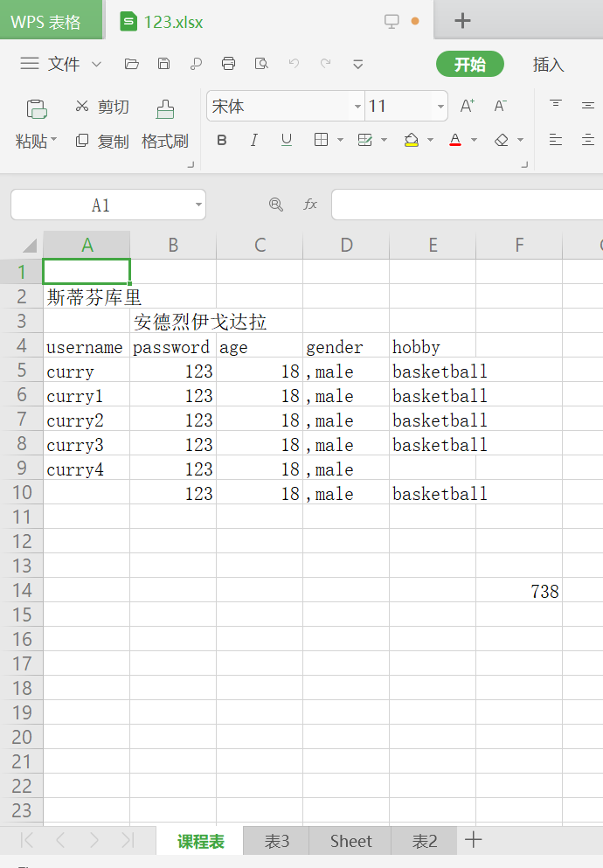
Task: Open a new tab with plus
Action: (x=462, y=21)
